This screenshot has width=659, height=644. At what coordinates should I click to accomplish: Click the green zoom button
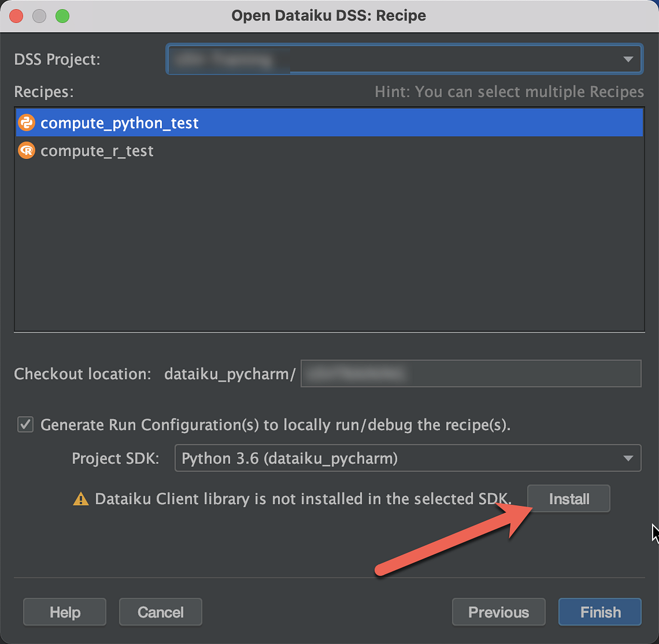[x=61, y=16]
